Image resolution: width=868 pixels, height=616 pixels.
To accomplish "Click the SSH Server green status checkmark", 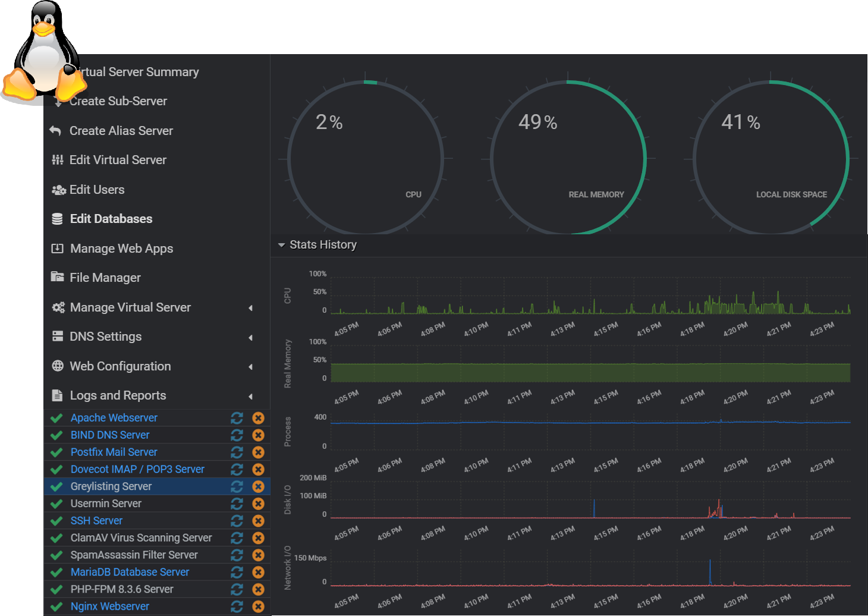I will pyautogui.click(x=56, y=521).
